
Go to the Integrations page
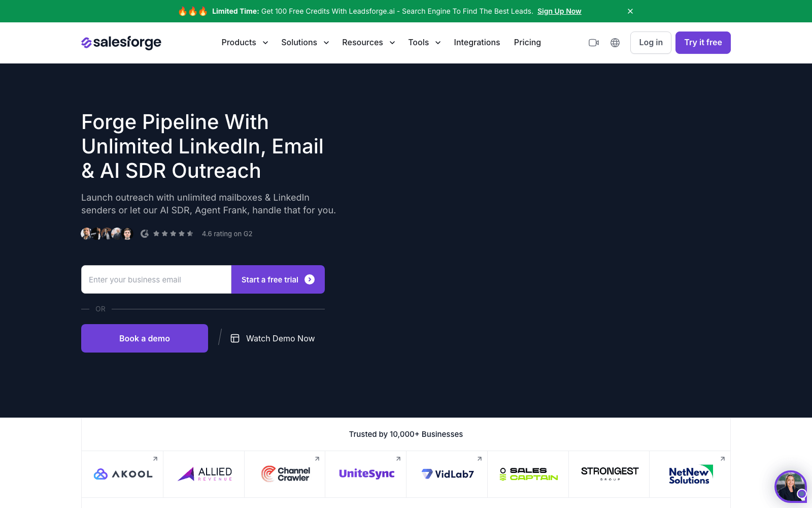coord(477,43)
